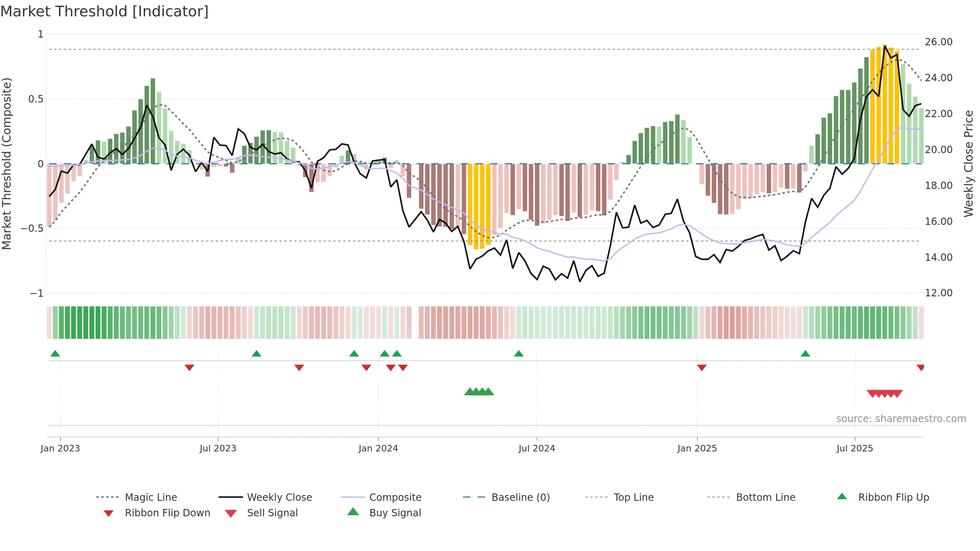Click the −0.5 left axis label
Image resolution: width=980 pixels, height=551 pixels.
pos(32,229)
